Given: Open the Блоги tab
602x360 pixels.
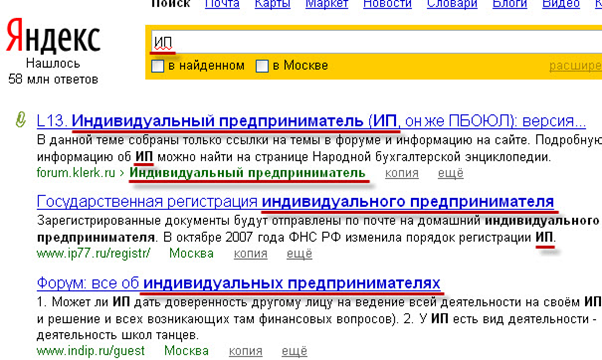Looking at the screenshot, I should coord(510,4).
